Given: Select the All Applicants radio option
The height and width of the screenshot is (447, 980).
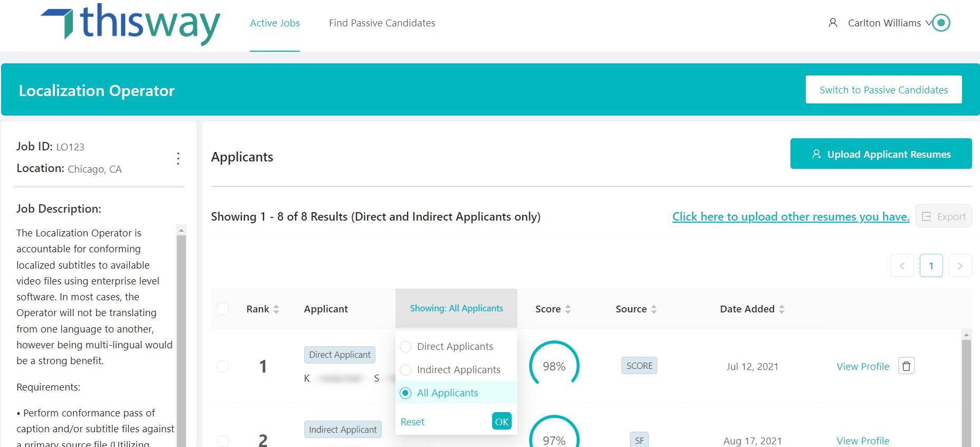Looking at the screenshot, I should [406, 393].
